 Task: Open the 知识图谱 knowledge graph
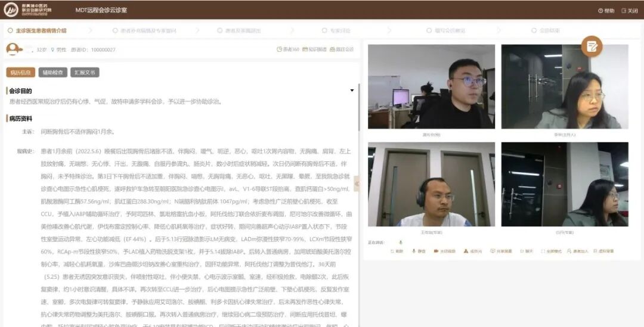(315, 49)
